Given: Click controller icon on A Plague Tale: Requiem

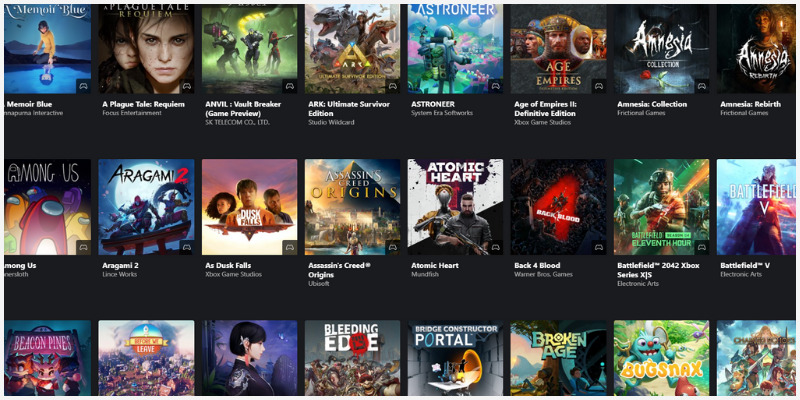Looking at the screenshot, I should [x=187, y=86].
